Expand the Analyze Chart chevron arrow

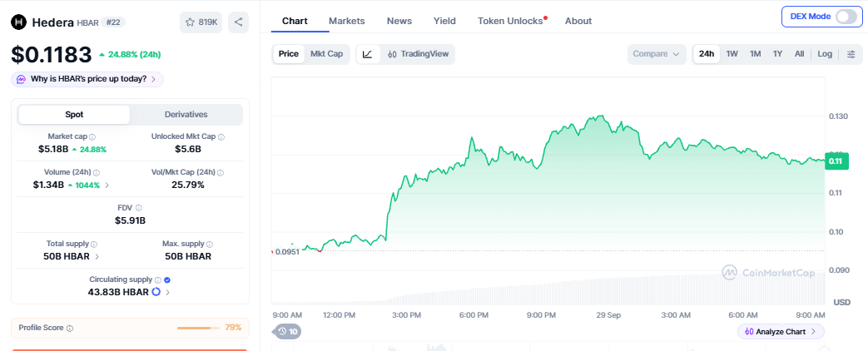pos(813,332)
